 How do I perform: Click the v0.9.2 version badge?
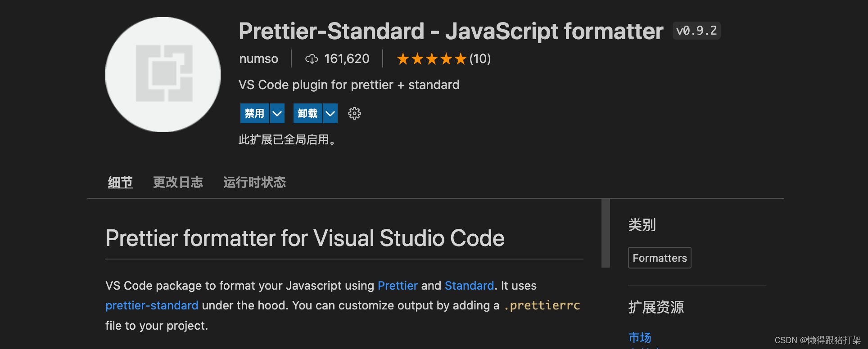tap(696, 31)
